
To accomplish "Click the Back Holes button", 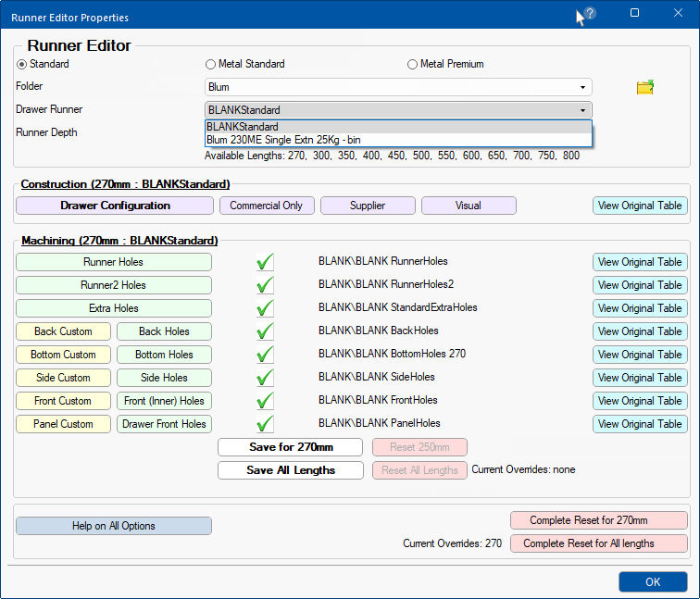I will pyautogui.click(x=164, y=331).
